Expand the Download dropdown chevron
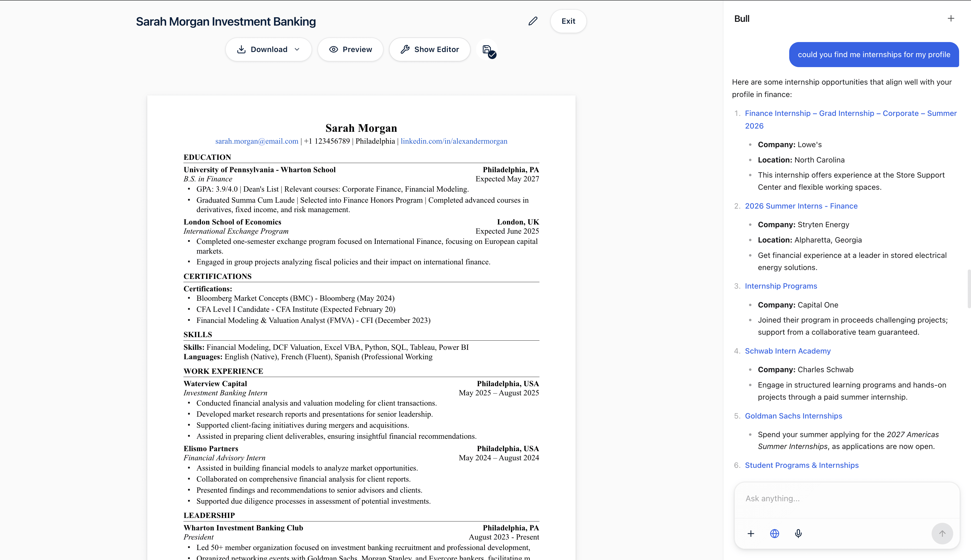Screen dimensions: 971x560 (x=297, y=49)
